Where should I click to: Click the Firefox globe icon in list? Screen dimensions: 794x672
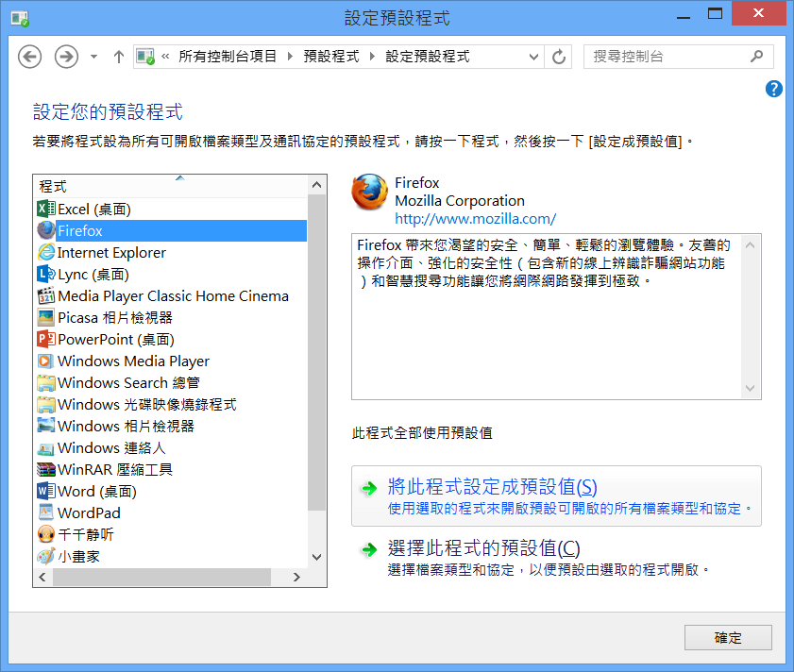[46, 230]
